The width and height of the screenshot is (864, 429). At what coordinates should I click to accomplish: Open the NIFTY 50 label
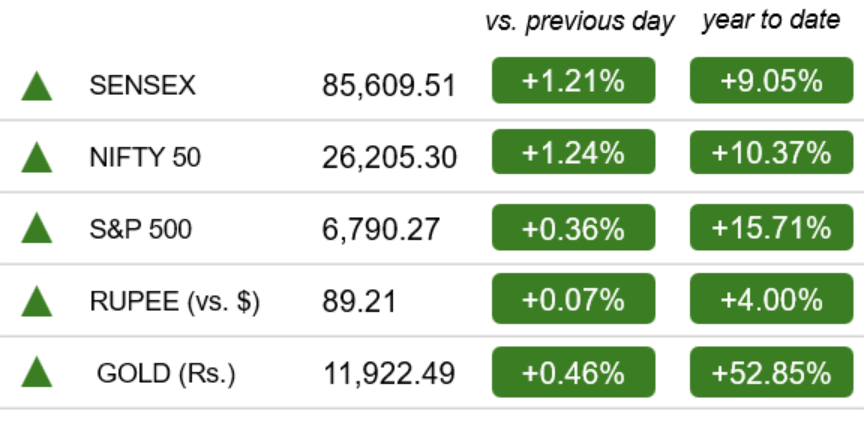coord(145,158)
